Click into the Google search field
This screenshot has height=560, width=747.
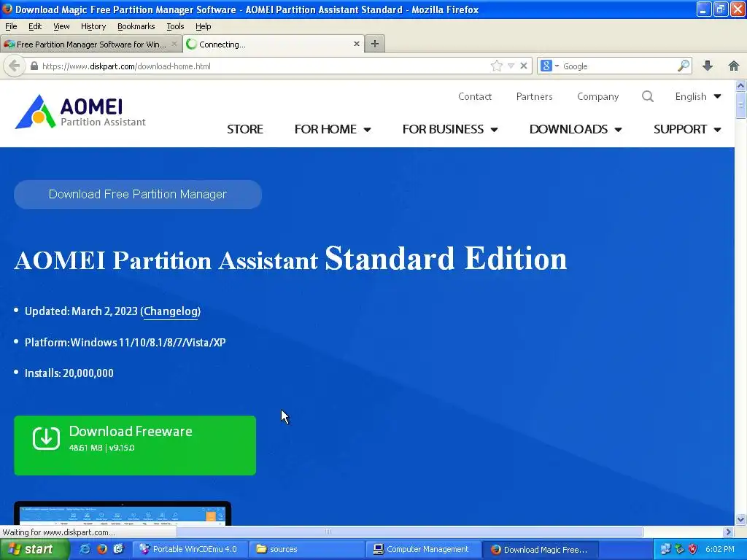tap(619, 66)
